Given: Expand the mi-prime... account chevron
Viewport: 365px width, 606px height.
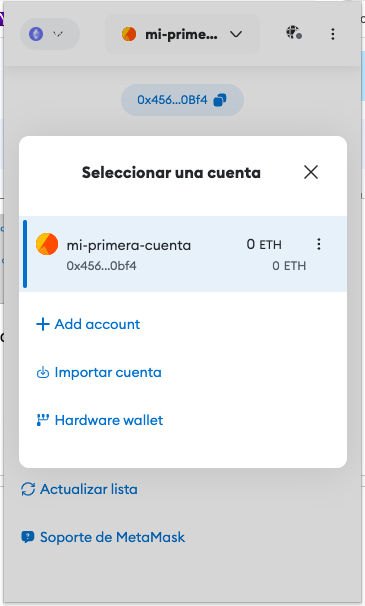Looking at the screenshot, I should pyautogui.click(x=236, y=34).
